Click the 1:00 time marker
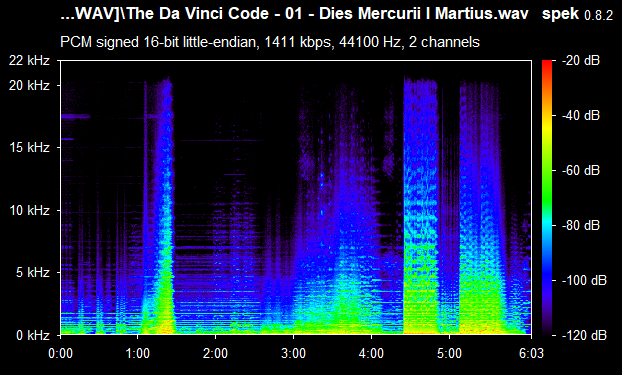 click(138, 353)
